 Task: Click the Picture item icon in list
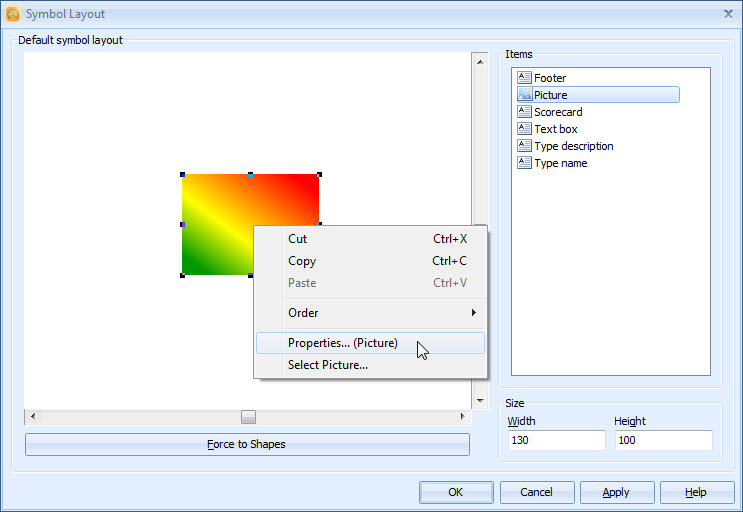524,95
